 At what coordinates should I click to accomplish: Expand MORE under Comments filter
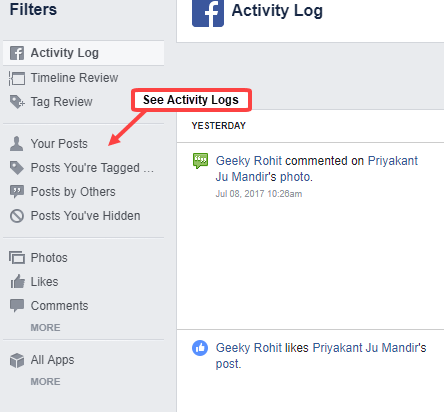click(x=45, y=328)
